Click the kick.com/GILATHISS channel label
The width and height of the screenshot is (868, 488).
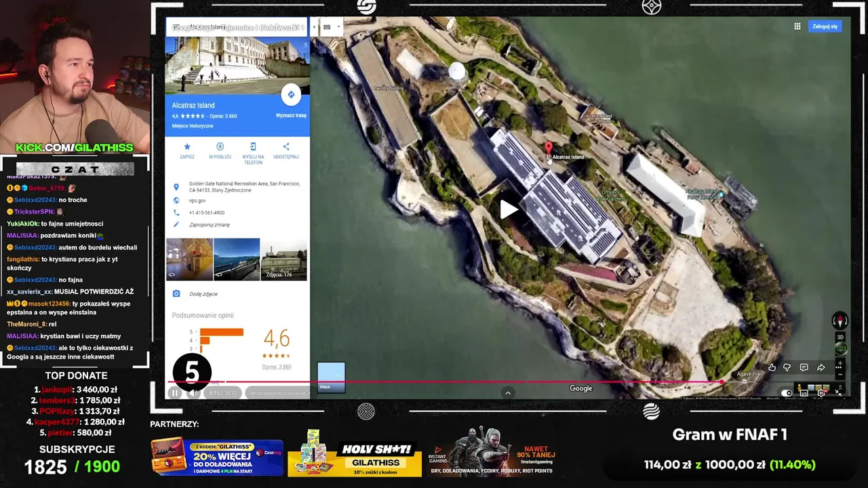coord(75,148)
